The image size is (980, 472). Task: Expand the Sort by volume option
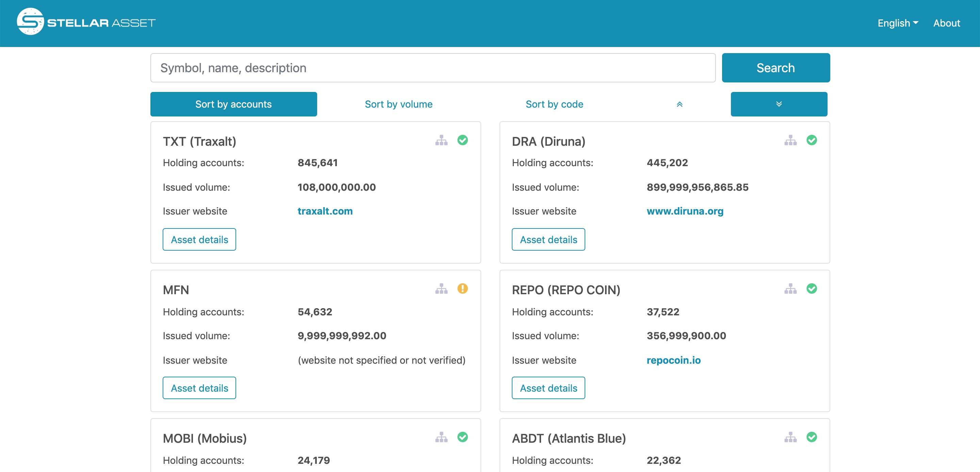pyautogui.click(x=399, y=104)
